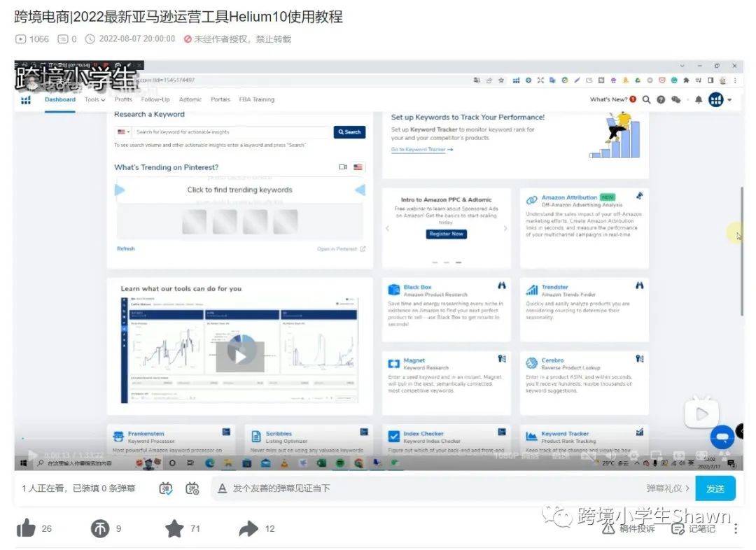Open the chat bubbles icon in header
The height and width of the screenshot is (550, 756).
point(676,99)
